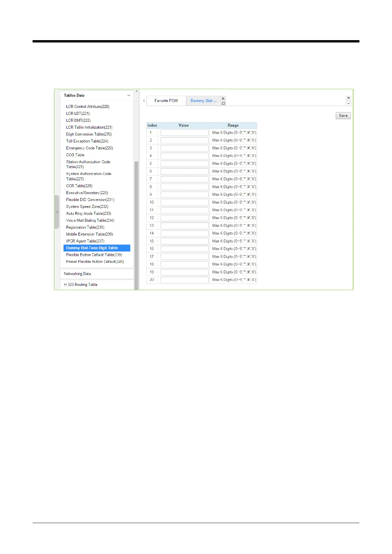Open LCR DMT(222)
Screen dimensions: 392x554
(x=78, y=120)
